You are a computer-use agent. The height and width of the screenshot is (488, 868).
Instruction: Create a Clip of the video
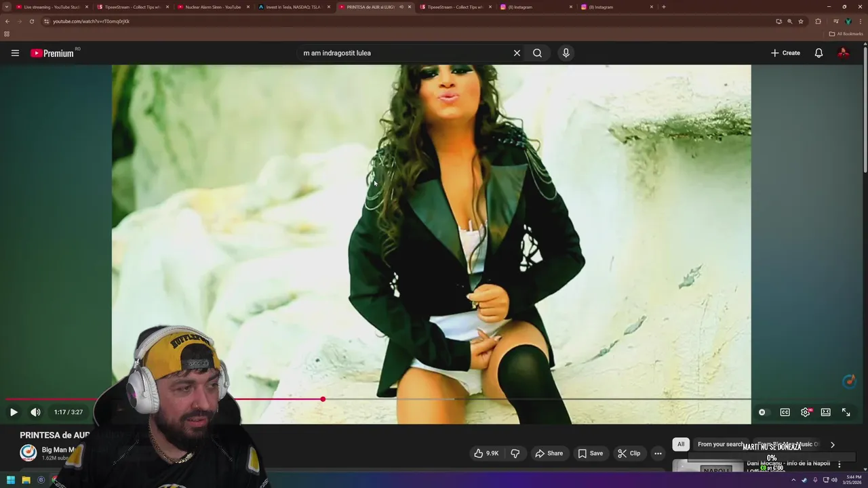coord(629,453)
